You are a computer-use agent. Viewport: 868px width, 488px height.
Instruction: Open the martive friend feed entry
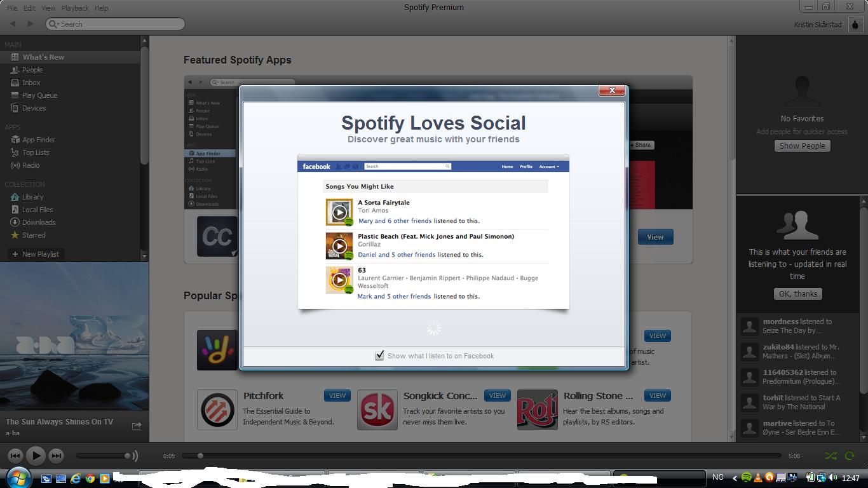pyautogui.click(x=798, y=428)
